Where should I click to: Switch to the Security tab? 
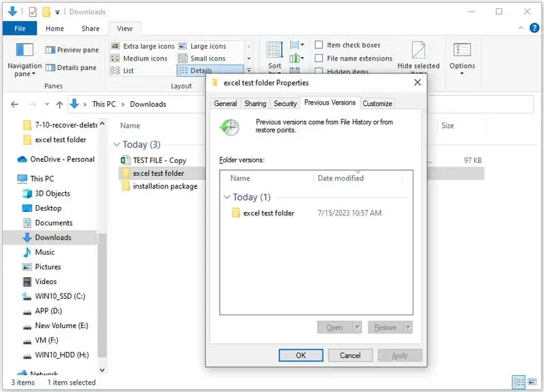(x=285, y=103)
